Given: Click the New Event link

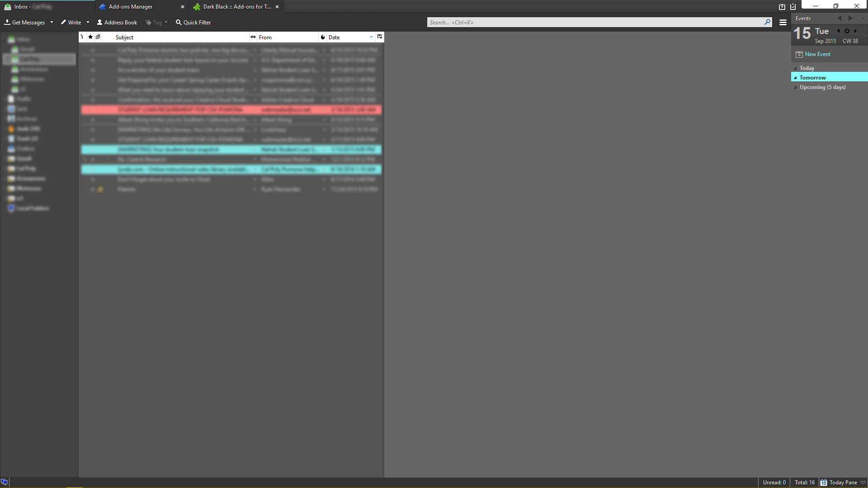Looking at the screenshot, I should coord(817,54).
